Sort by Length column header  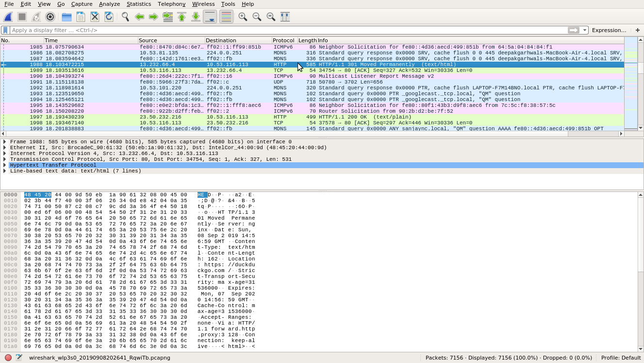pos(307,40)
